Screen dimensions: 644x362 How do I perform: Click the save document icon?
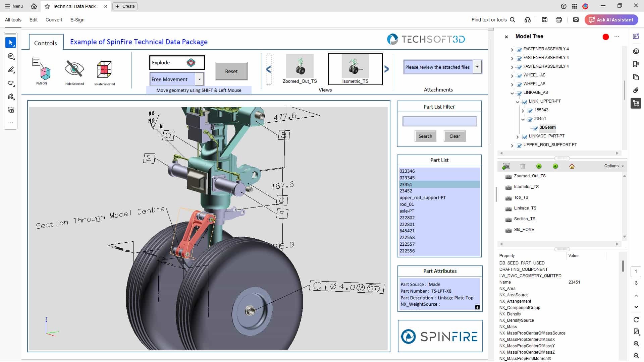[x=545, y=20]
